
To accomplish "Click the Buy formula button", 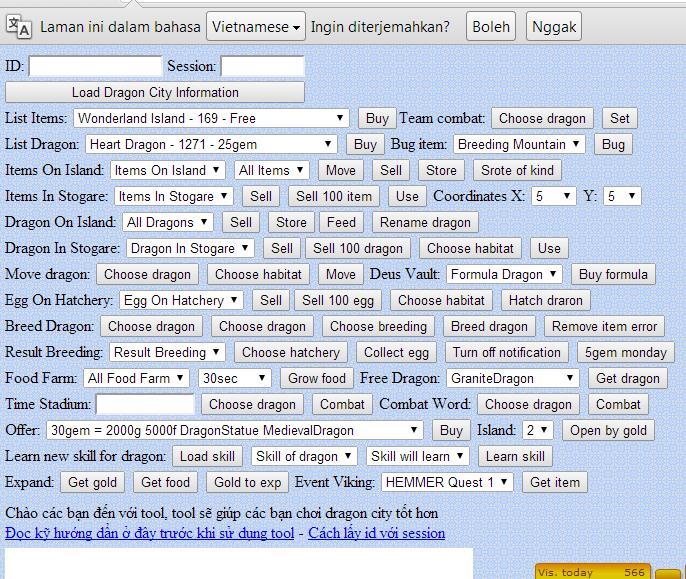I will click(613, 274).
